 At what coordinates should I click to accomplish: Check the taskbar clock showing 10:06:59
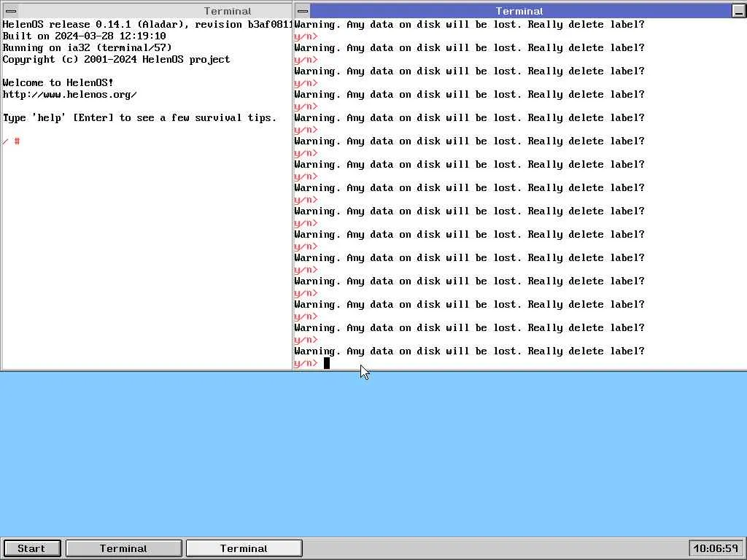716,548
